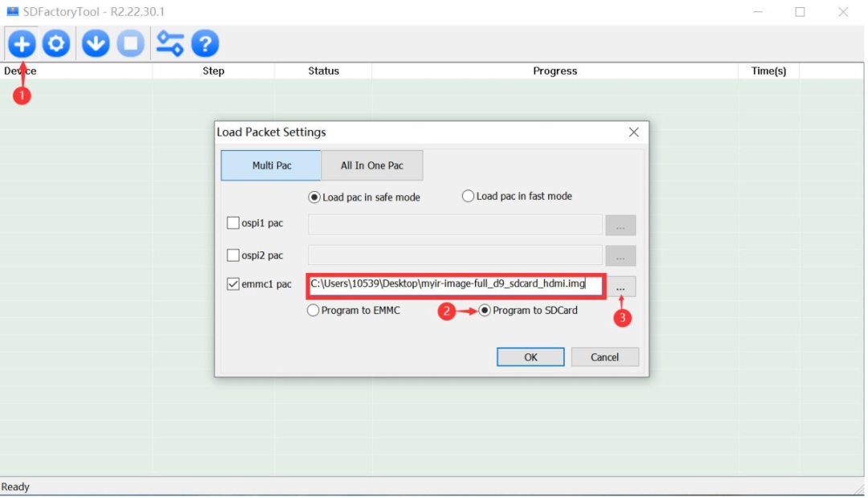Select Load pac in fast mode

pos(468,197)
